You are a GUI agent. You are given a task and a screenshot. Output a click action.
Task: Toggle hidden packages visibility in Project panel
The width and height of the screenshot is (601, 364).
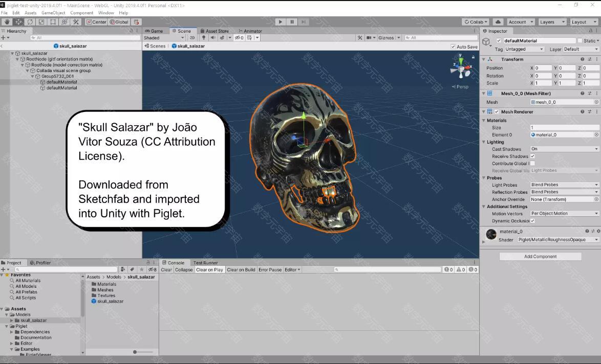pyautogui.click(x=153, y=269)
